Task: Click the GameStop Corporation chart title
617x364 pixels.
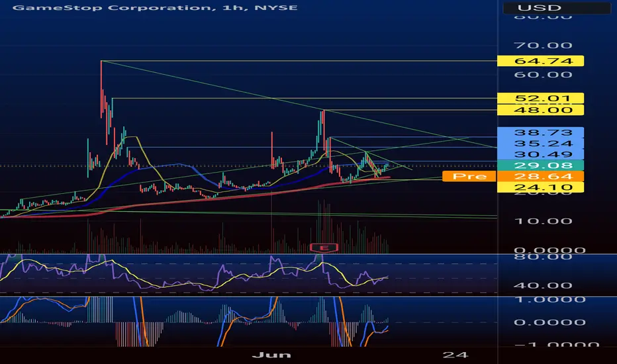Action: click(x=155, y=7)
